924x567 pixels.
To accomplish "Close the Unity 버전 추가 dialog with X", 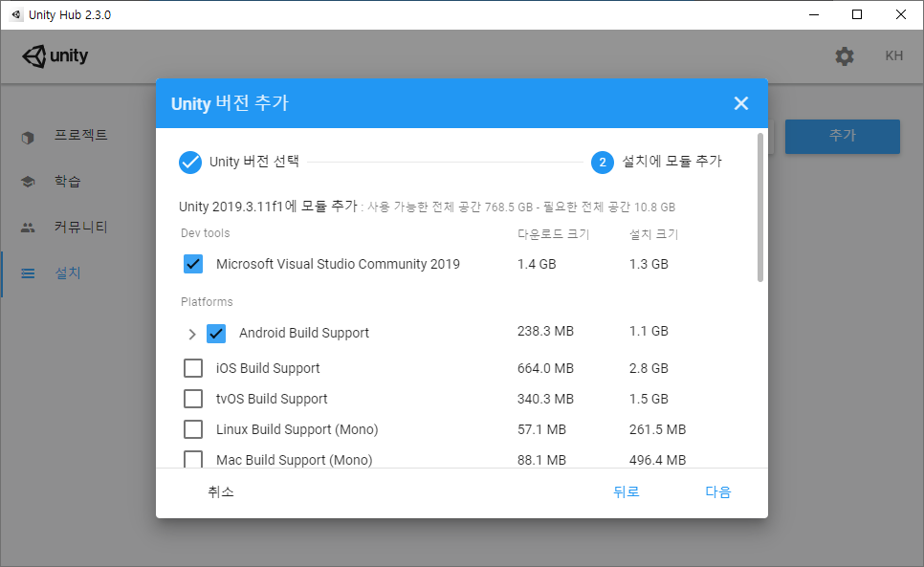I will [x=740, y=103].
